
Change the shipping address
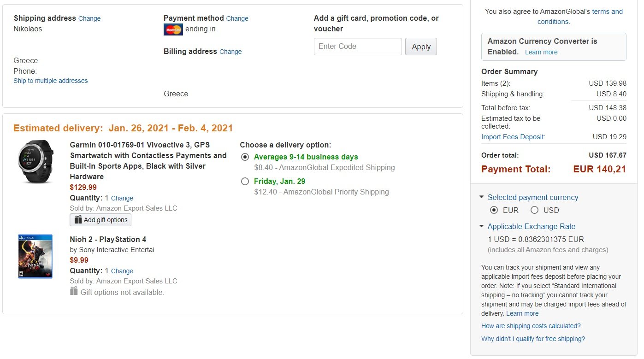click(x=89, y=19)
